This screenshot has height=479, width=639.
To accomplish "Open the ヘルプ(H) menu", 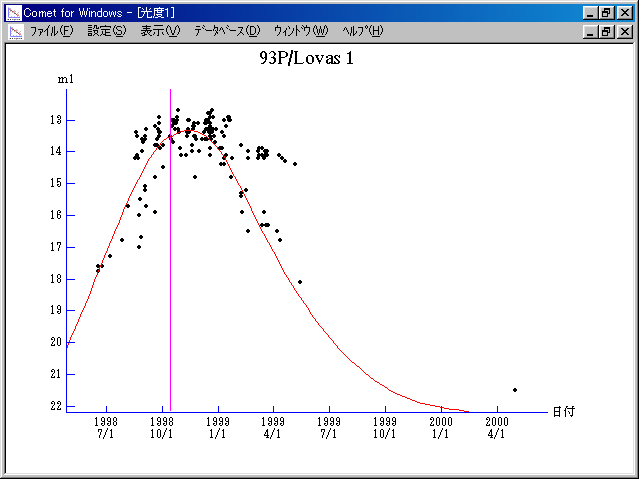I will tap(362, 31).
